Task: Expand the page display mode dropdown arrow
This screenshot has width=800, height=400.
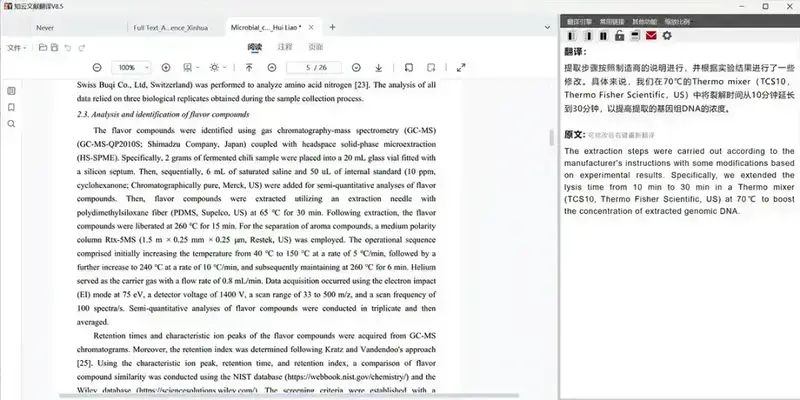Action: coord(197,67)
